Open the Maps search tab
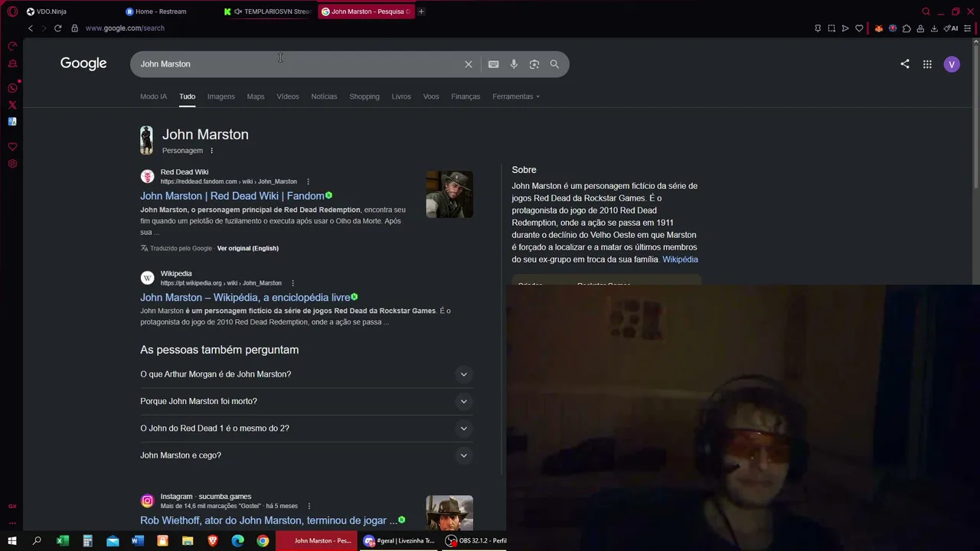980x551 pixels. (256, 96)
